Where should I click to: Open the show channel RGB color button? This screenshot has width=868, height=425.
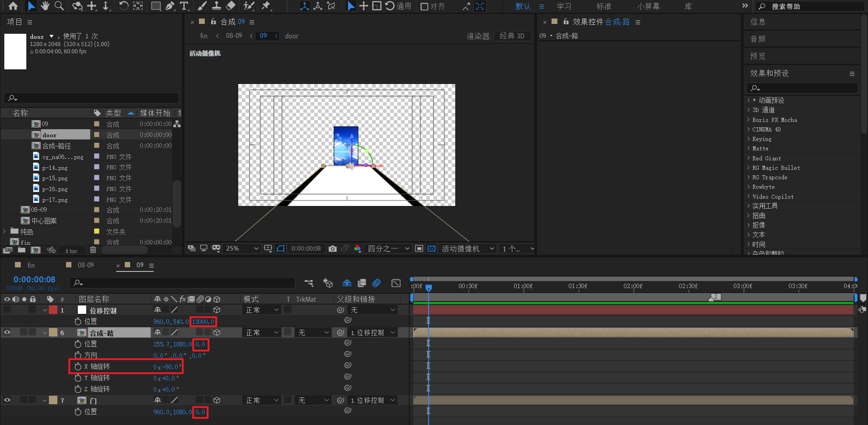tap(358, 248)
